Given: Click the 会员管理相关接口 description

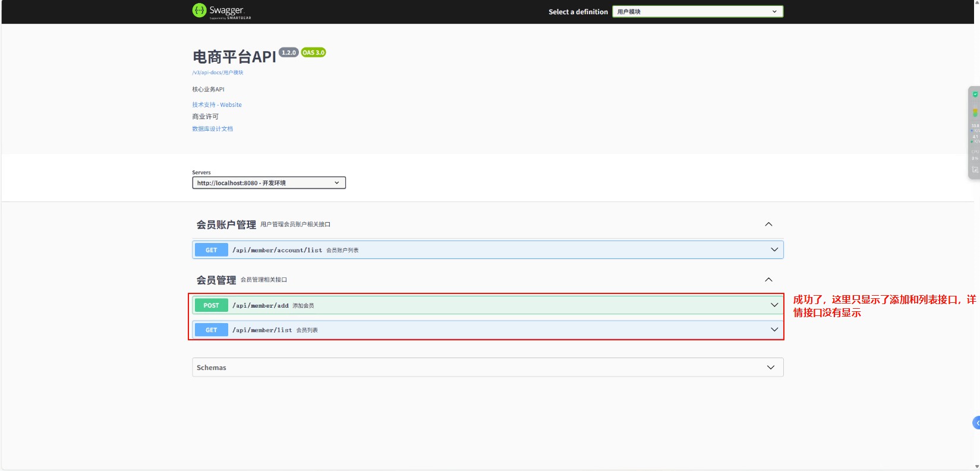Looking at the screenshot, I should click(264, 280).
